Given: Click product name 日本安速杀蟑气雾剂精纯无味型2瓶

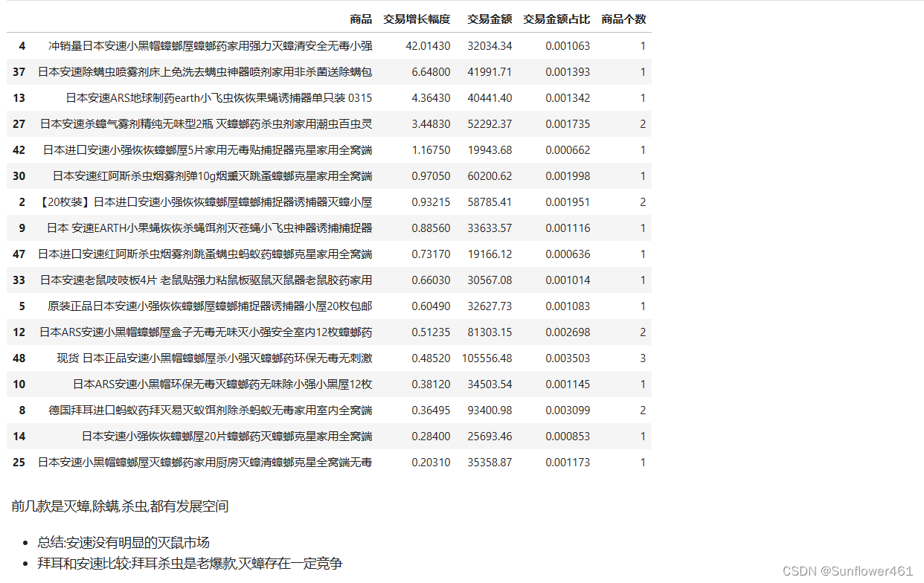Looking at the screenshot, I should coord(206,124).
